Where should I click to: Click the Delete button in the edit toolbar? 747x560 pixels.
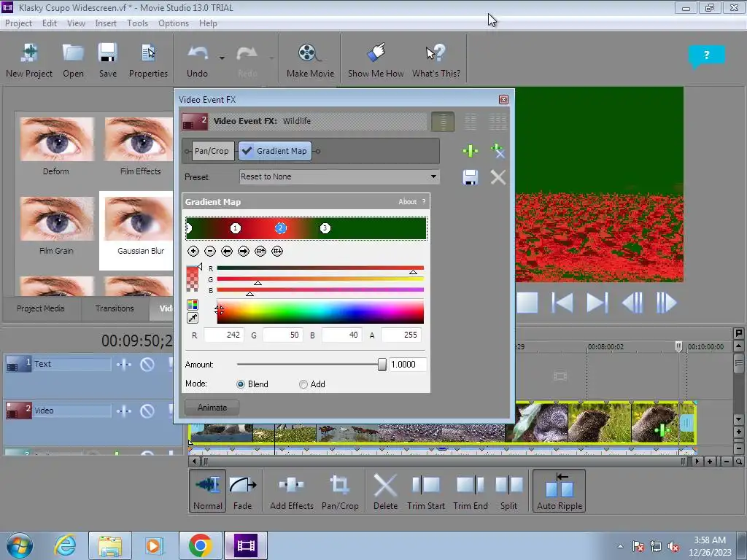[385, 491]
